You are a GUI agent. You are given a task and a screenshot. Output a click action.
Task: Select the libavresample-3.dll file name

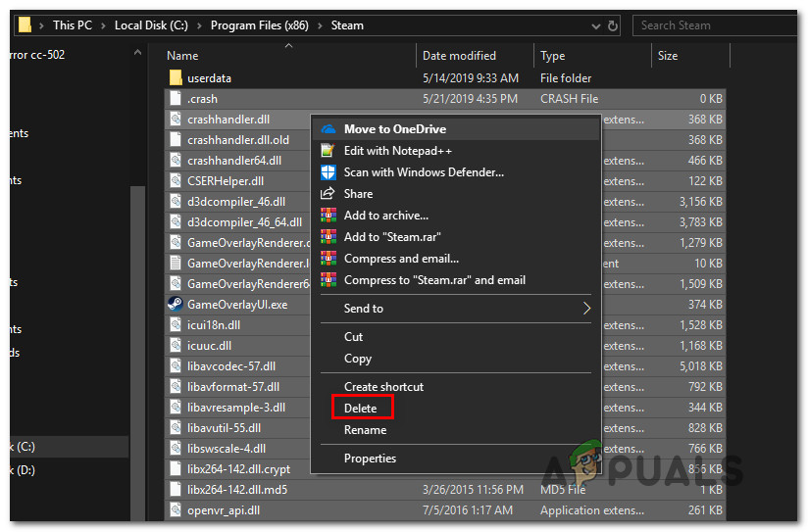[236, 408]
